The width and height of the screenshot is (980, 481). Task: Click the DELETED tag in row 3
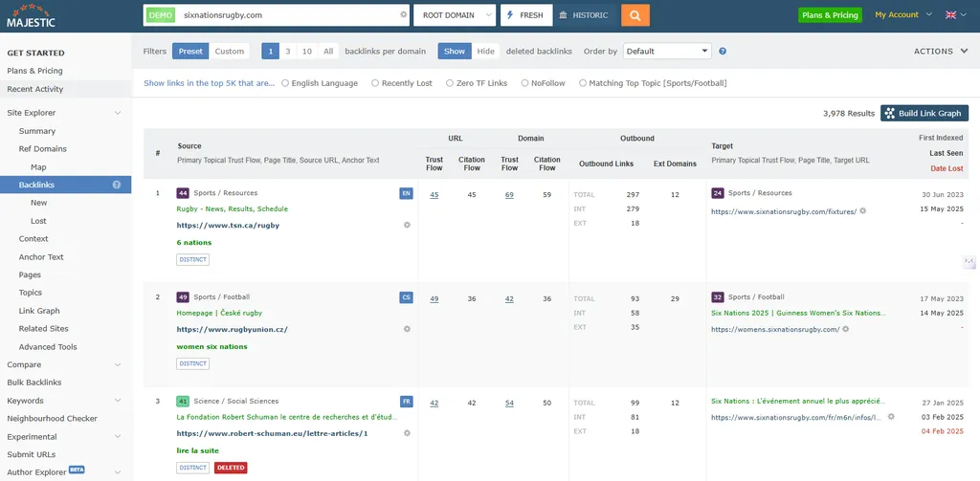point(231,468)
